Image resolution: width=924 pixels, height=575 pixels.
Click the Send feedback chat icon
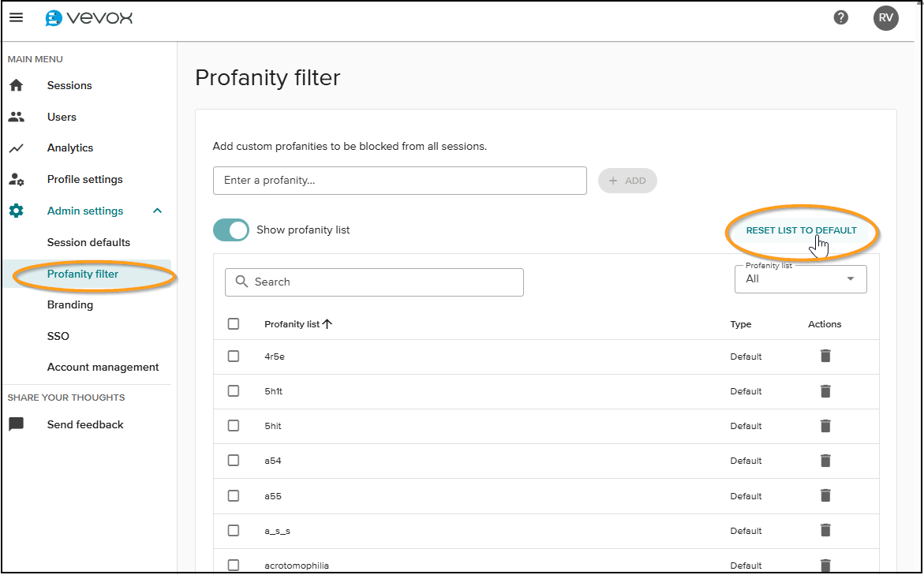click(17, 424)
